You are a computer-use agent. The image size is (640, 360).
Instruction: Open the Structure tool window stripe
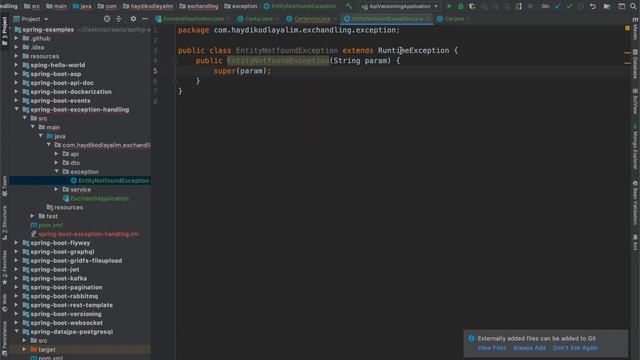[x=4, y=222]
